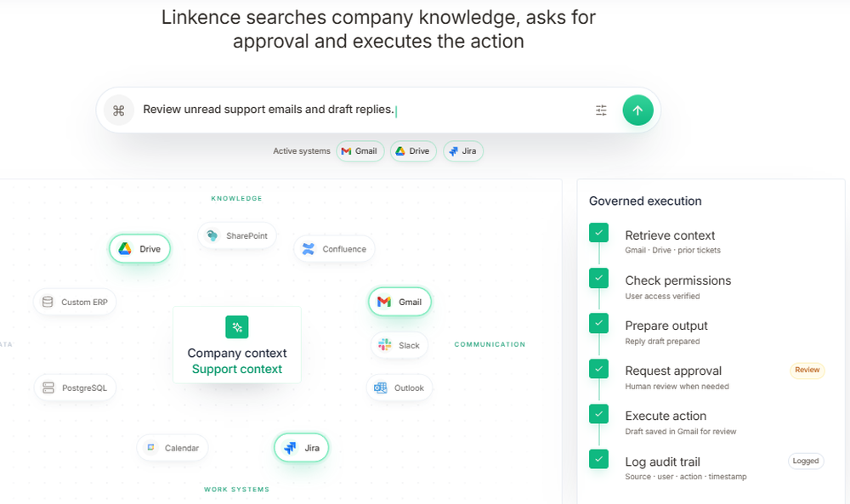The height and width of the screenshot is (504, 850).
Task: Click the Calendar node
Action: point(173,448)
